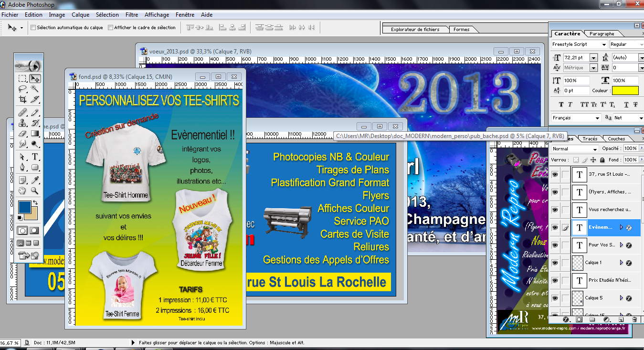The width and height of the screenshot is (644, 350).
Task: Hide the 'Pour Vos S...' layer
Action: [x=555, y=245]
